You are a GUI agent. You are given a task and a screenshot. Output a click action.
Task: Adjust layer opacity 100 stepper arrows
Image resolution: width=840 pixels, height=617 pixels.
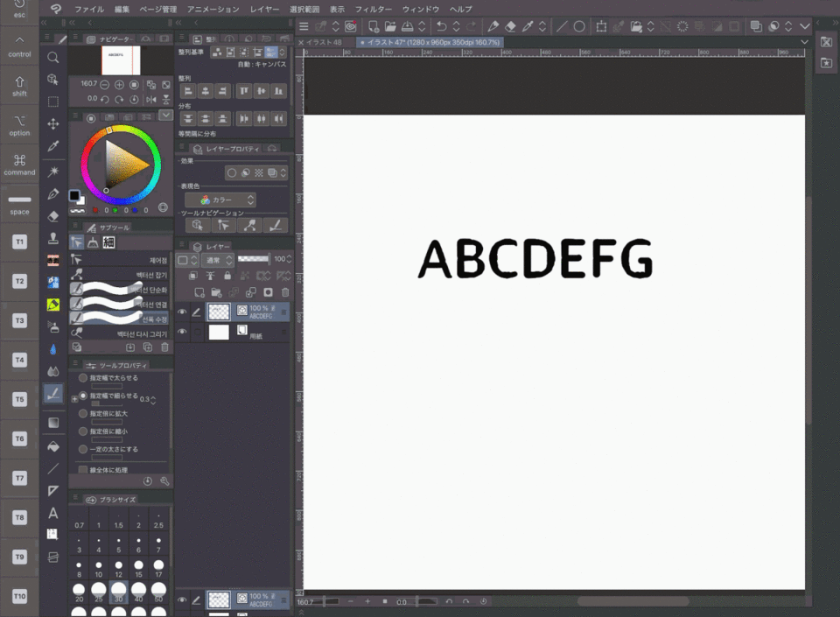pyautogui.click(x=290, y=259)
